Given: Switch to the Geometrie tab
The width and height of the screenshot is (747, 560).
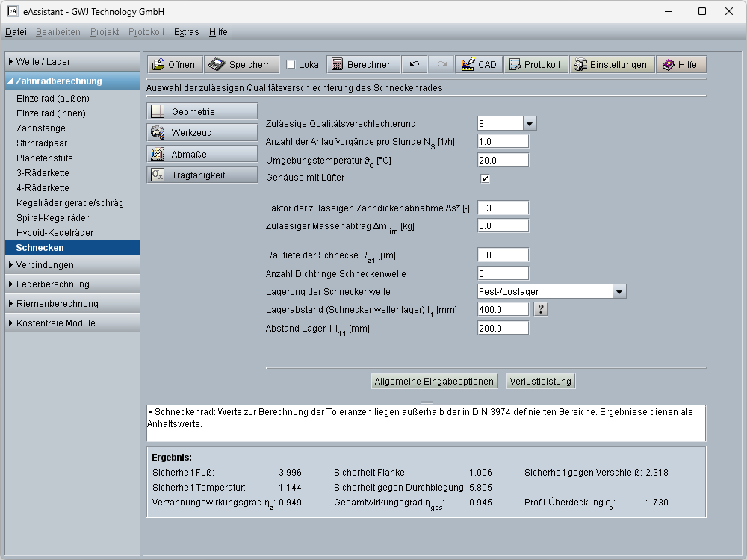Looking at the screenshot, I should [x=202, y=112].
